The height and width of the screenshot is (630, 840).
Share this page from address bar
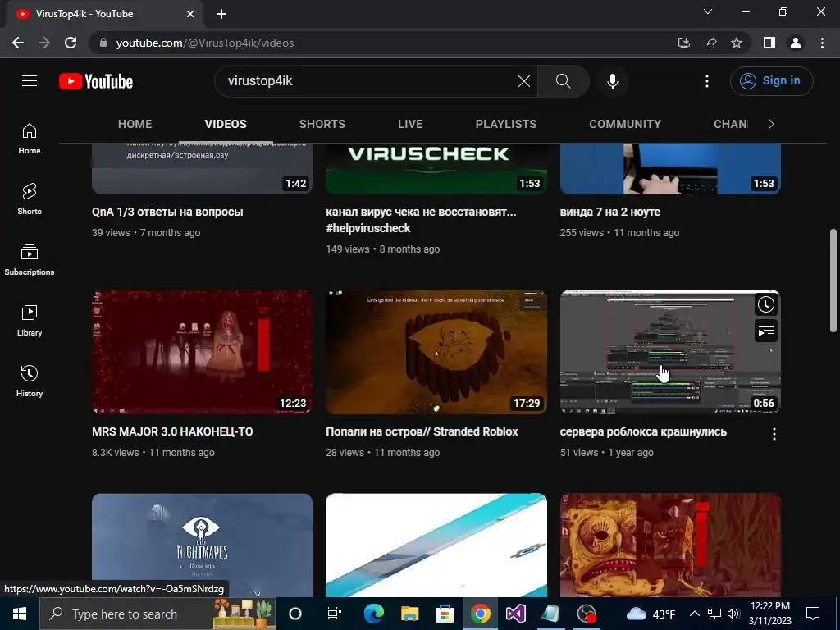tap(710, 43)
